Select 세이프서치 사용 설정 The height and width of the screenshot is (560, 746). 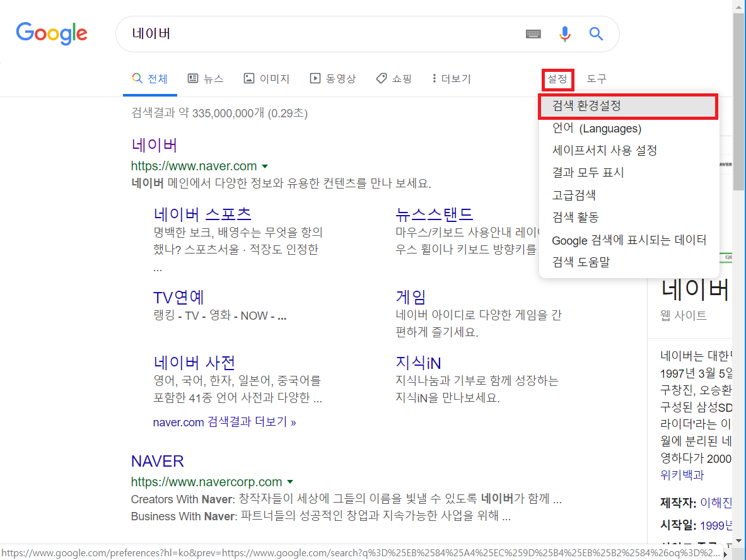pos(628,151)
